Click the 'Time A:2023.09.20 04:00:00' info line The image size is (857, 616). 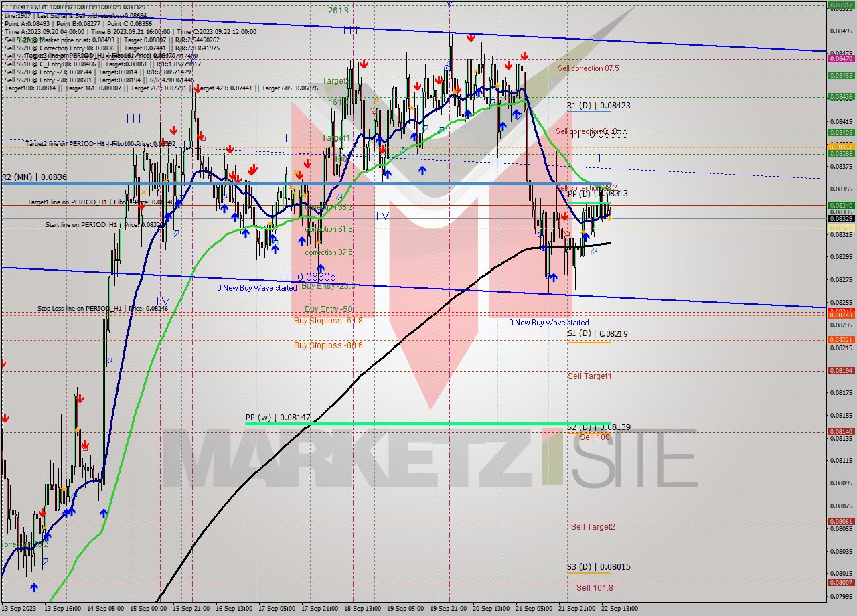pos(130,31)
